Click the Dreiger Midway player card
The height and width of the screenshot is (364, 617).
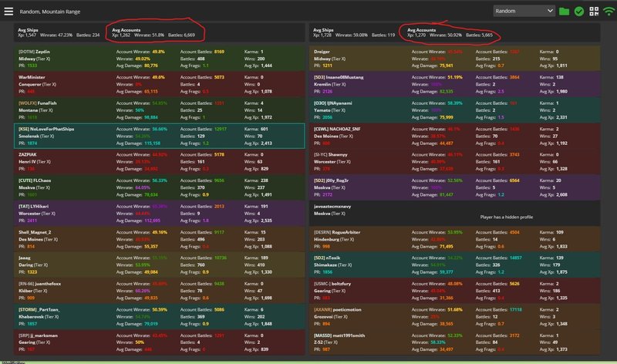pos(461,59)
